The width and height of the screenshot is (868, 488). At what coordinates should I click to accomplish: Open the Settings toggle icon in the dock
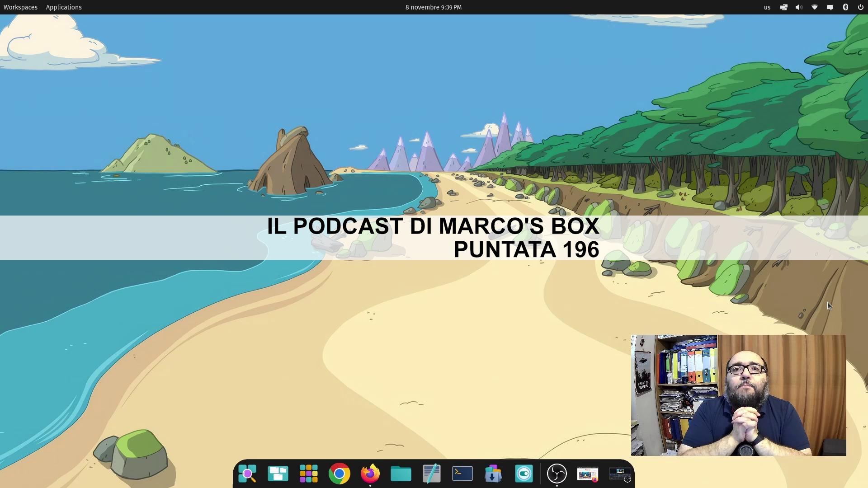pyautogui.click(x=524, y=474)
